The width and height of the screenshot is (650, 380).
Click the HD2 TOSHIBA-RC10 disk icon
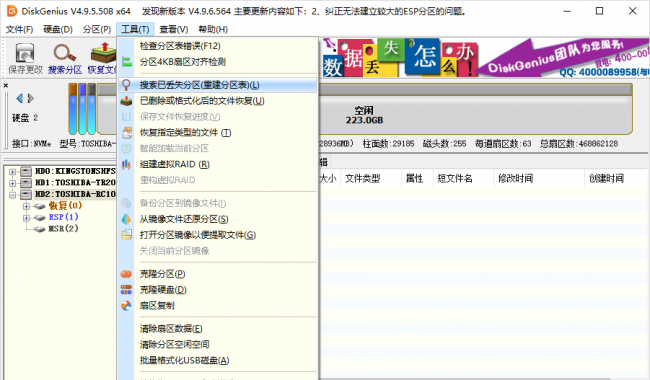[x=26, y=194]
